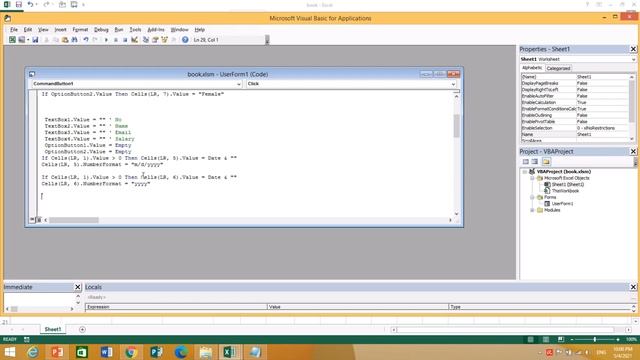Click the Windows Start button
The height and width of the screenshot is (360, 640).
[9, 352]
